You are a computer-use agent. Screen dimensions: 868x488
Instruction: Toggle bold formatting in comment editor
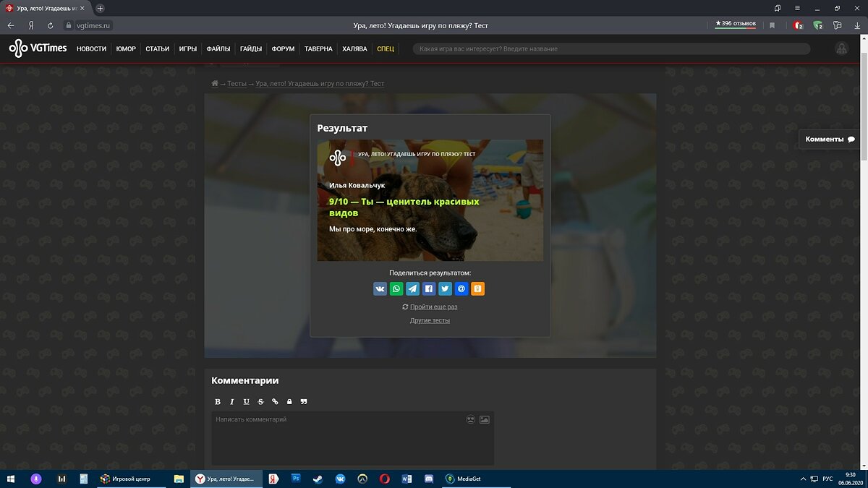click(218, 402)
